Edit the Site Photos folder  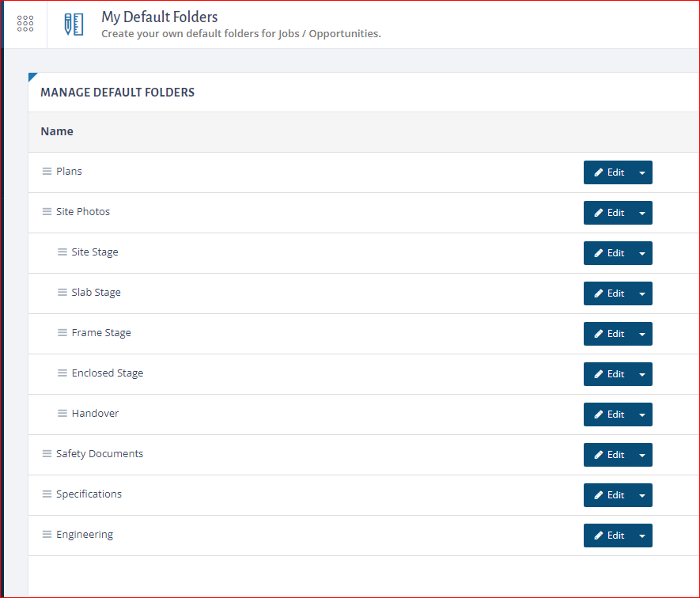pos(608,213)
